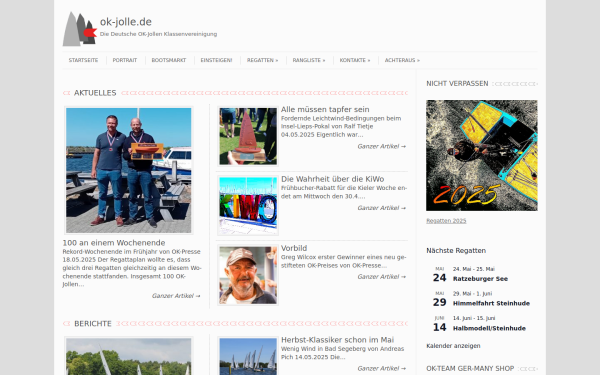Click the ok-jolle.de sail logo

[80, 29]
